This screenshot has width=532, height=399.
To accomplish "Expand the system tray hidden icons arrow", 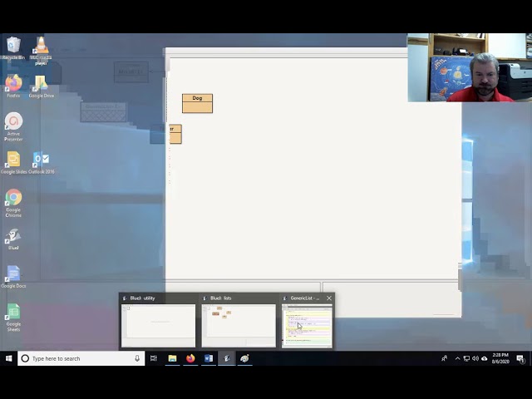I will 457,358.
